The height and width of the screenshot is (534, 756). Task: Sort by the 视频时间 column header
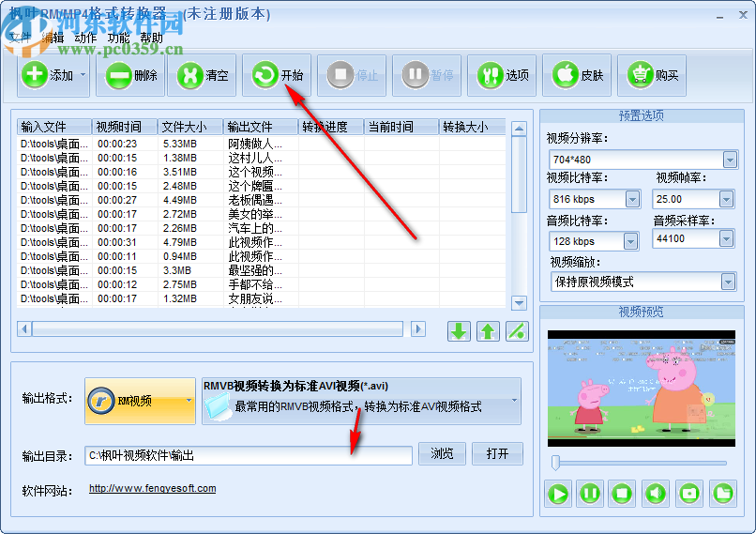point(125,127)
